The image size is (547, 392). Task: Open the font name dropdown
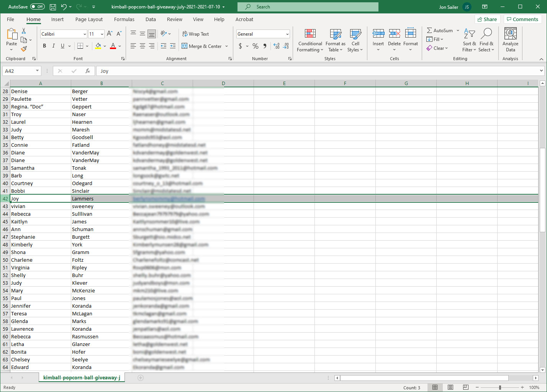tap(85, 34)
